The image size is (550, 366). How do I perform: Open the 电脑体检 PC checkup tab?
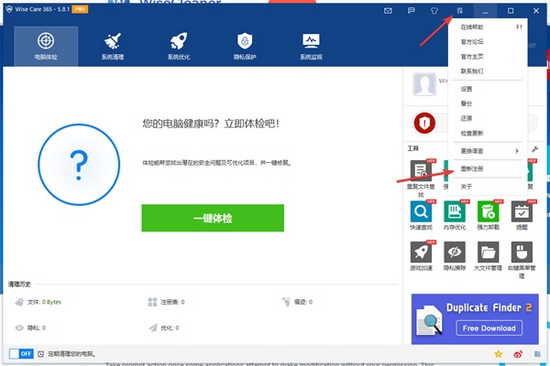pos(46,46)
